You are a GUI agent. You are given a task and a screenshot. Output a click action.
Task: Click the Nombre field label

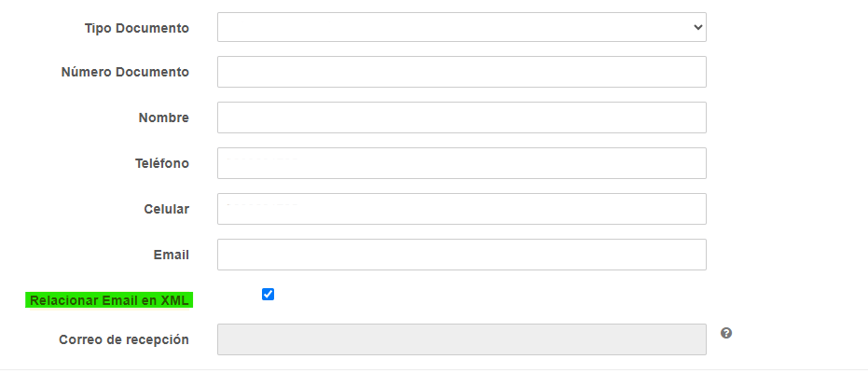pyautogui.click(x=164, y=117)
